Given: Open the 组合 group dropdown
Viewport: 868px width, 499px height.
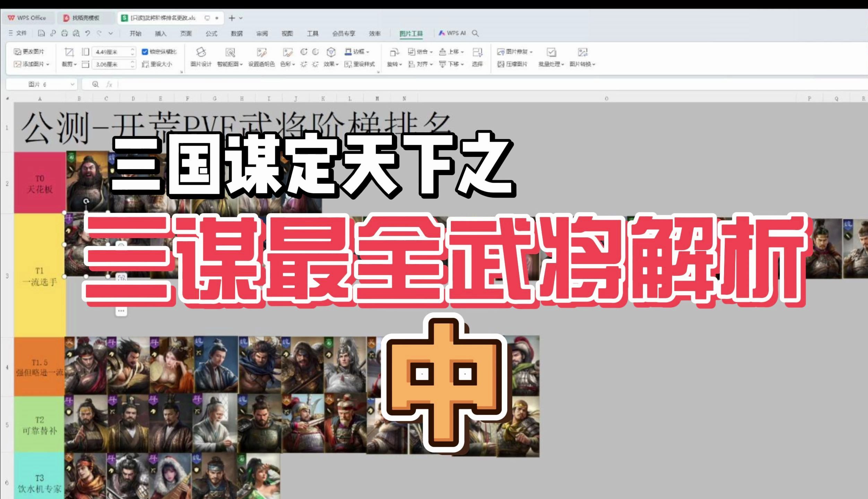Looking at the screenshot, I should point(431,52).
